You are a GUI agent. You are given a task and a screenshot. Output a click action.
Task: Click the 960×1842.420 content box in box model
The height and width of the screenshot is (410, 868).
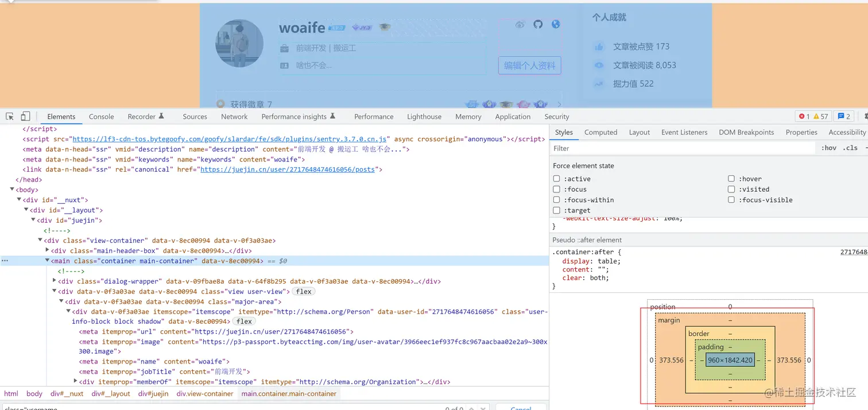point(730,360)
